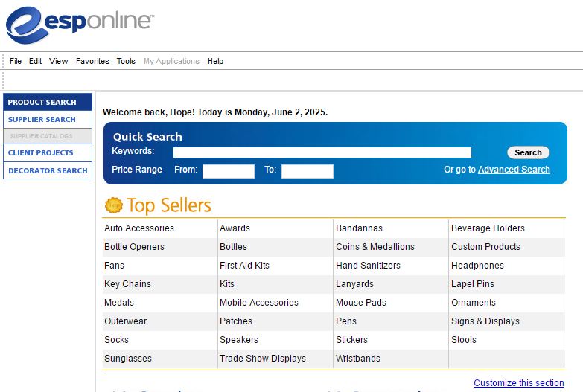Open the Kits category
Screen dimensions: 583x392
point(227,284)
